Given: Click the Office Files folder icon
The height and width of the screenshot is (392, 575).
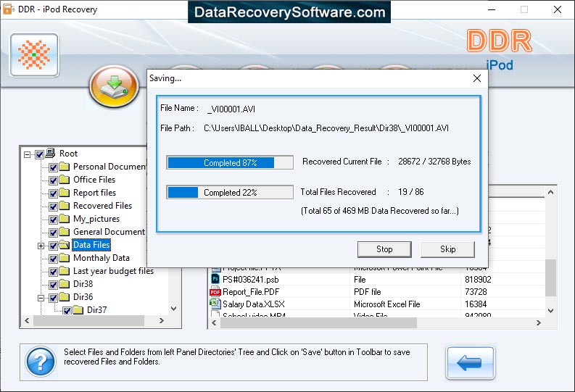Looking at the screenshot, I should click(65, 180).
